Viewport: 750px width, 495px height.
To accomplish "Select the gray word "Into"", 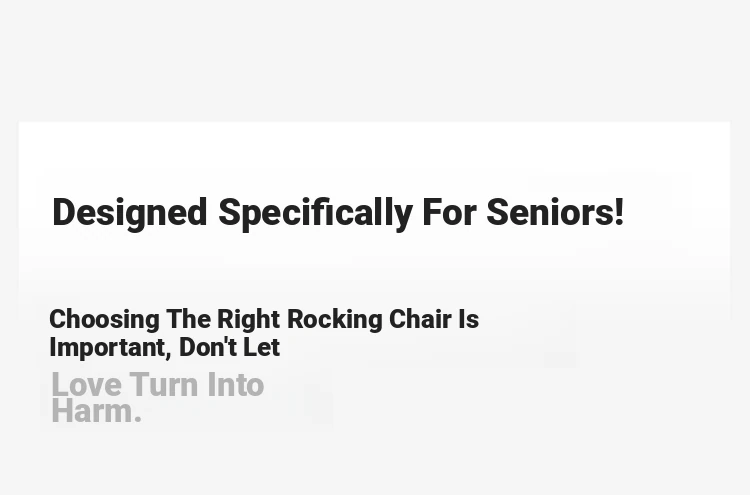I will click(235, 385).
